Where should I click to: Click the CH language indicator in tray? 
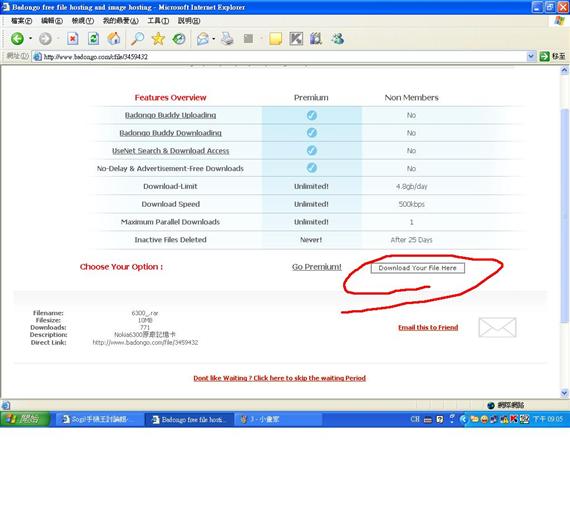(x=415, y=419)
